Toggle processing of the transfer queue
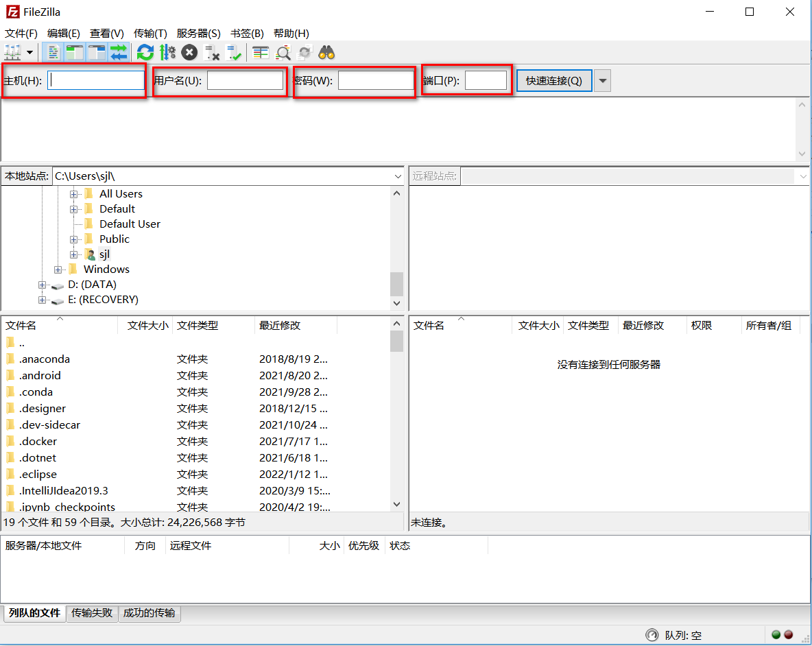Screen dimensions: 812x646 (x=167, y=52)
